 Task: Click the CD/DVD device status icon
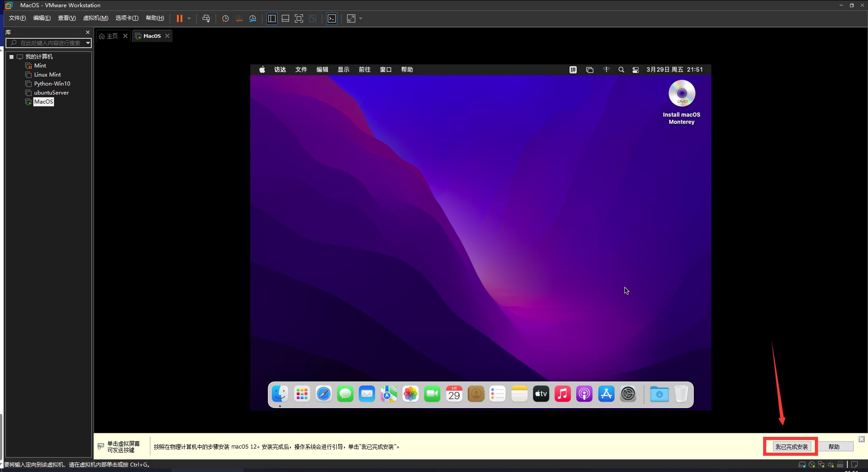tap(812, 465)
